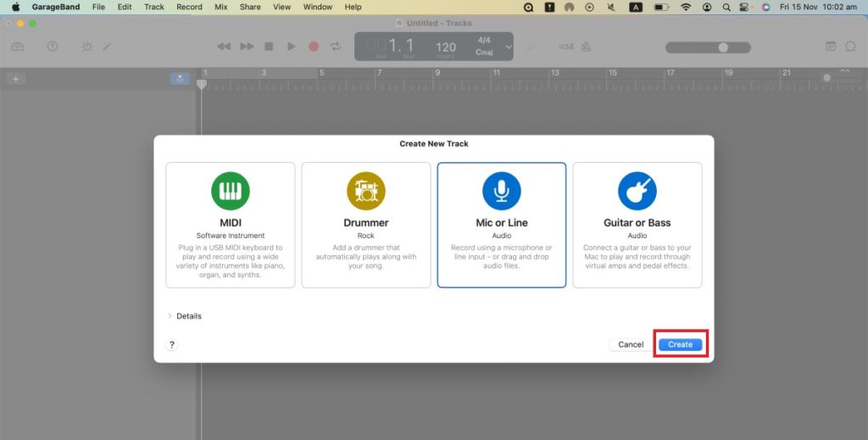Click the green MIDI keyboard icon
868x440 pixels.
(231, 191)
